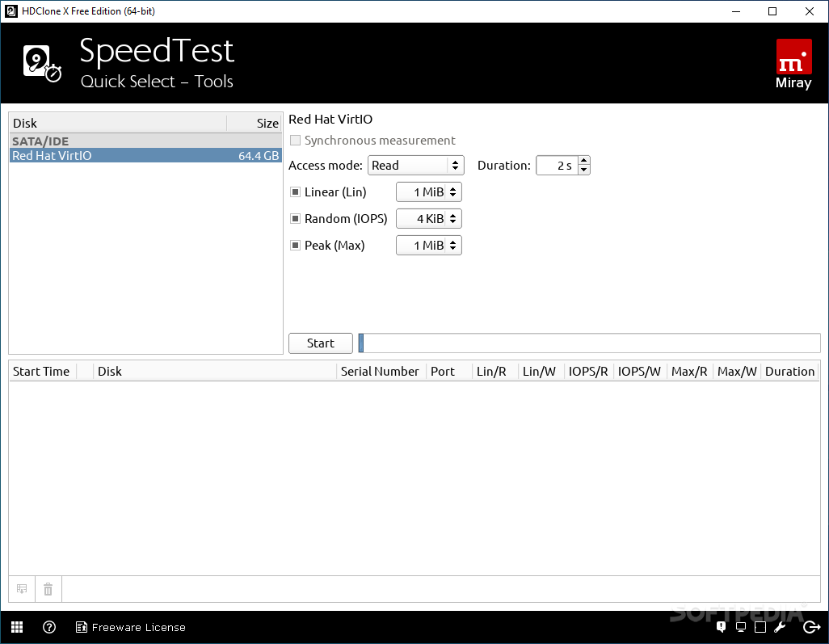Click the Max/W column header
The height and width of the screenshot is (644, 829).
tap(737, 371)
